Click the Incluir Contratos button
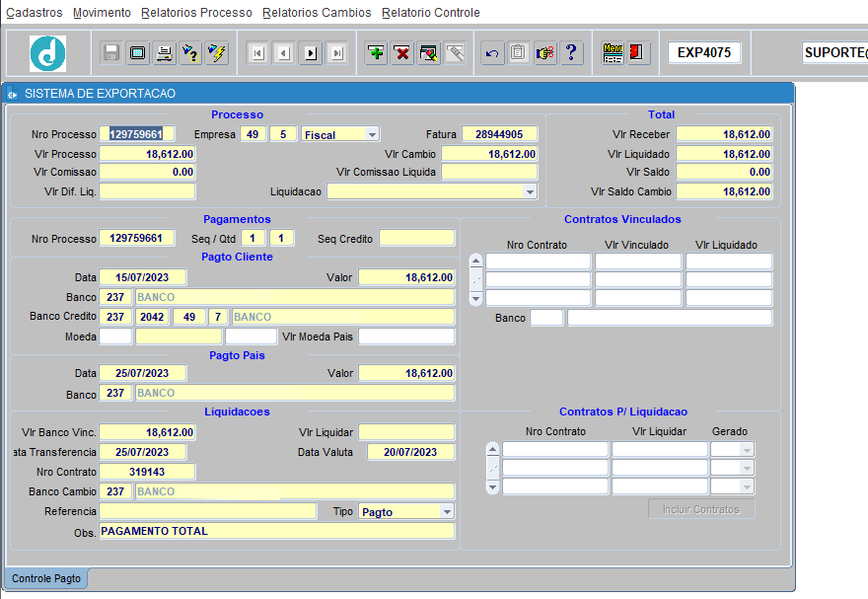868x599 pixels. tap(701, 509)
